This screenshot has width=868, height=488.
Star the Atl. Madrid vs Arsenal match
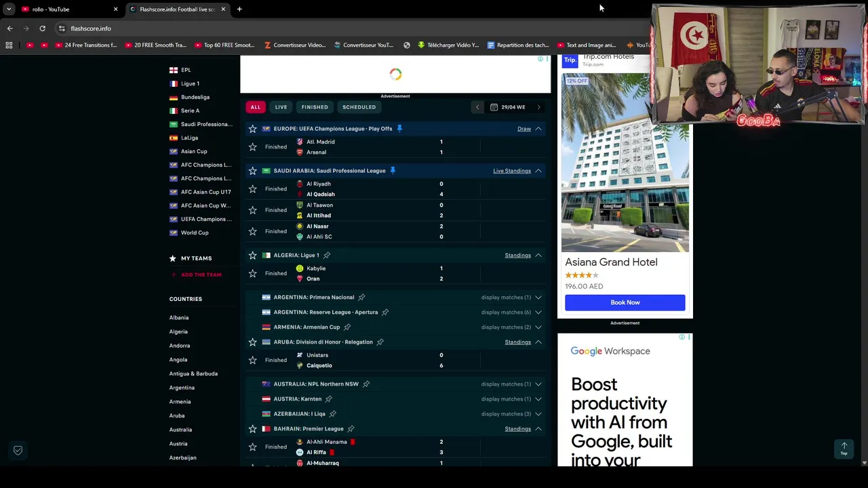252,147
